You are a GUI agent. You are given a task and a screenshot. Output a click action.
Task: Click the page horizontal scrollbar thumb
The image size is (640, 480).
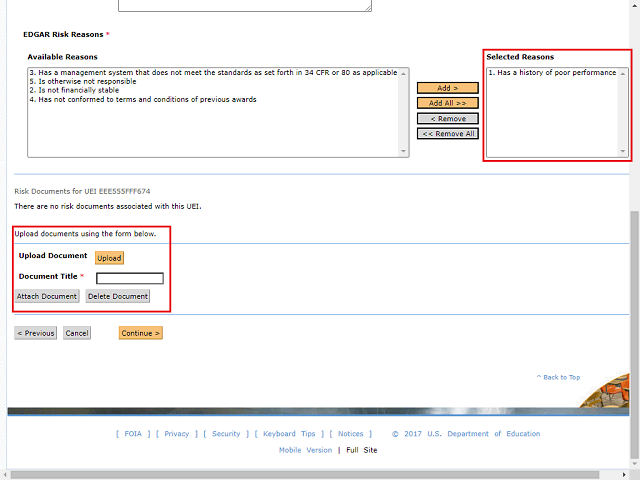[304, 475]
